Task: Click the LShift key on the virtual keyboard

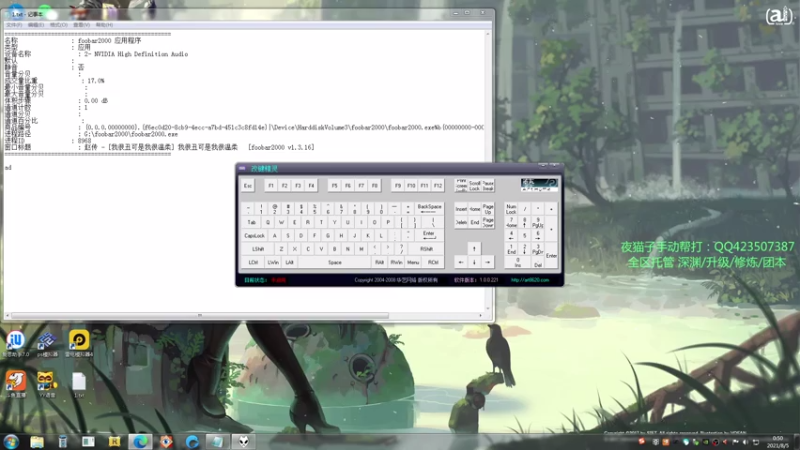Action: click(x=258, y=249)
